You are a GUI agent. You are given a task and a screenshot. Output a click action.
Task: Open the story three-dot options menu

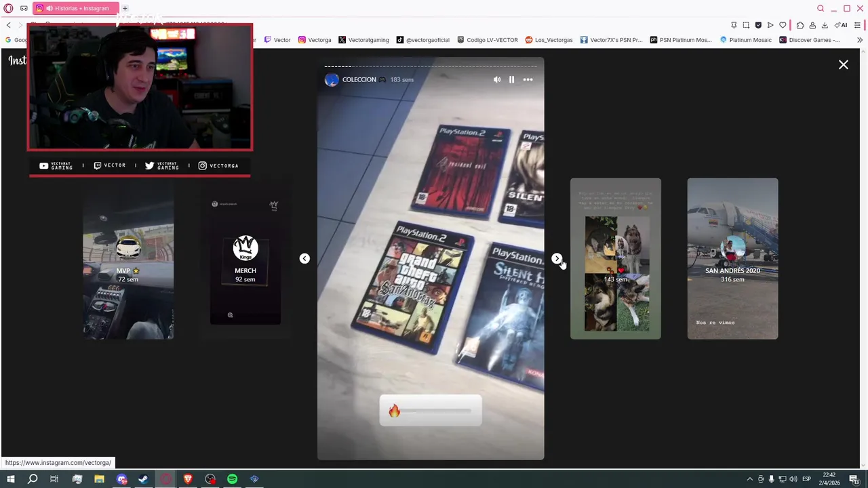click(528, 79)
